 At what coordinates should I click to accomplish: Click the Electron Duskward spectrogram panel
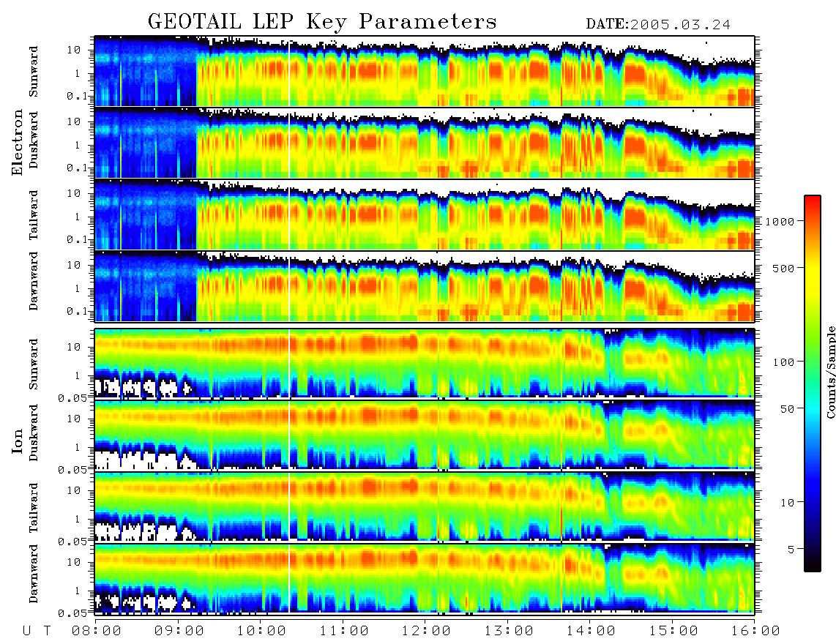425,143
